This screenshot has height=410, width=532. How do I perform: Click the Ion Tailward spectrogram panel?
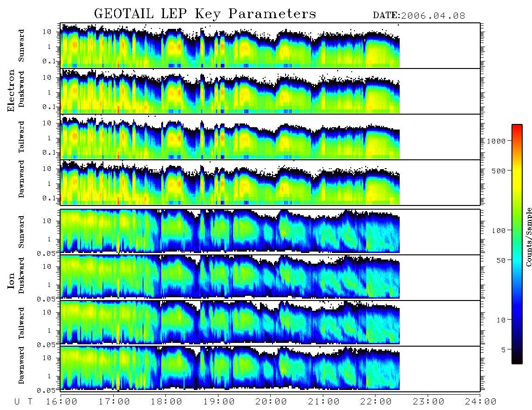[x=270, y=323]
